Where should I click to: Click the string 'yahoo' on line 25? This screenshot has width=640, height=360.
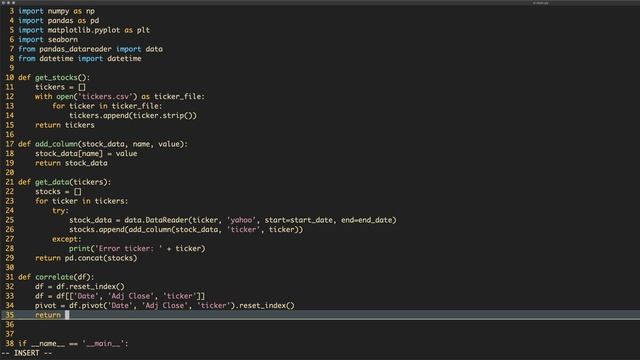(241, 220)
